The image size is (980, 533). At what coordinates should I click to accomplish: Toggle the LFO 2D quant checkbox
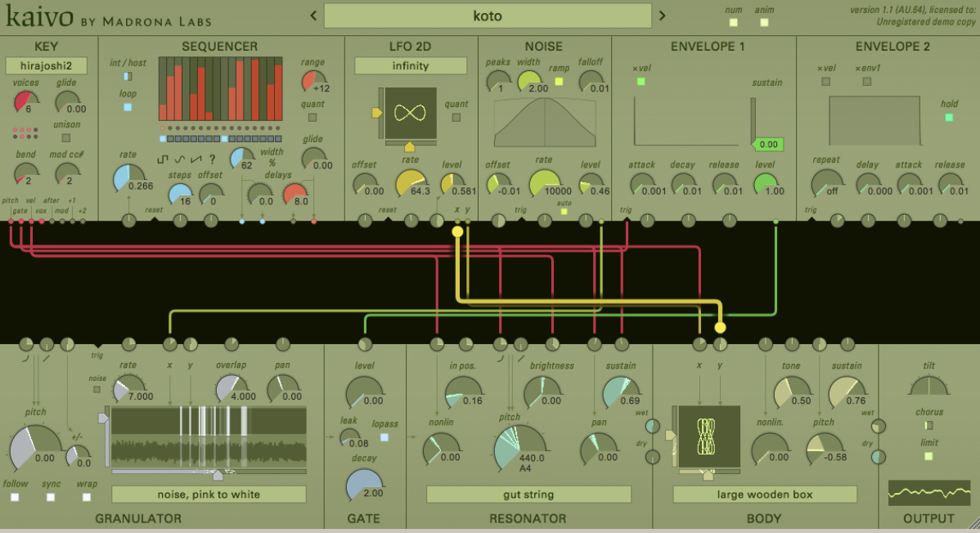click(x=456, y=117)
